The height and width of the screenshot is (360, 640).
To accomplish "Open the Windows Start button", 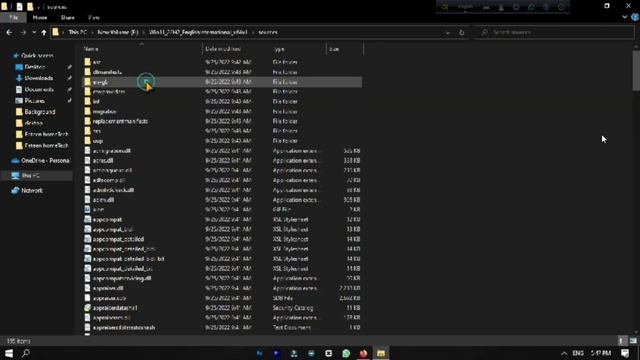I will pos(9,353).
